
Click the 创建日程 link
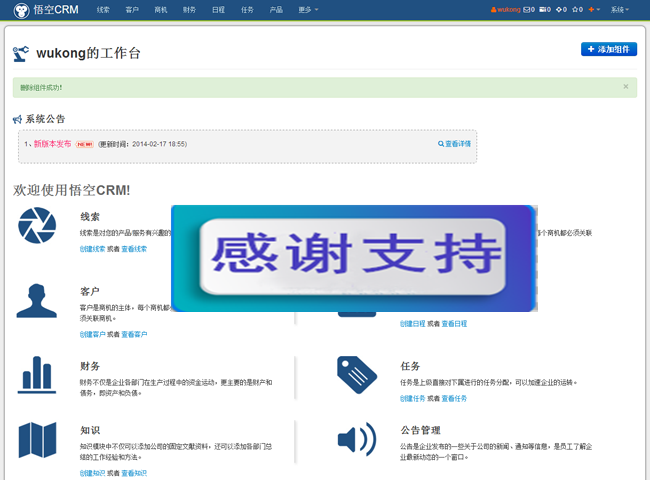(412, 324)
